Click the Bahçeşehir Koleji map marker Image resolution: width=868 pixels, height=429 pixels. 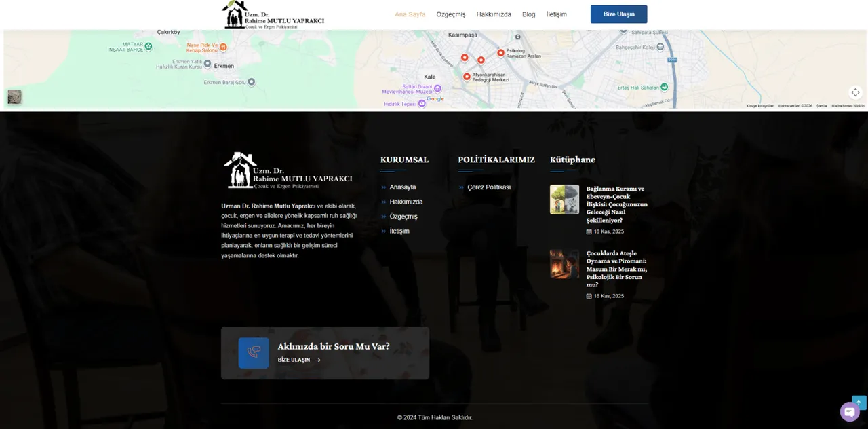(660, 47)
